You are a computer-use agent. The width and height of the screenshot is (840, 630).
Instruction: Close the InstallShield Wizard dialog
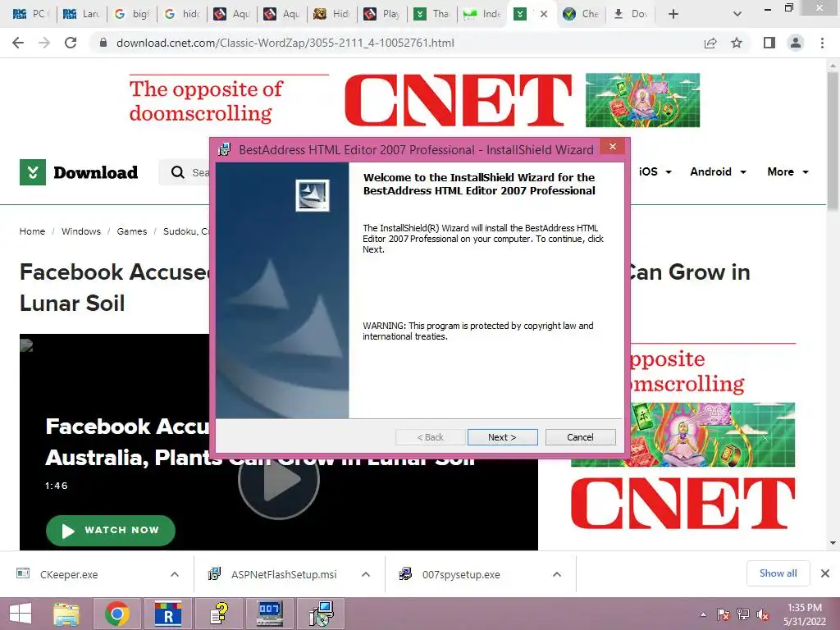pos(612,146)
